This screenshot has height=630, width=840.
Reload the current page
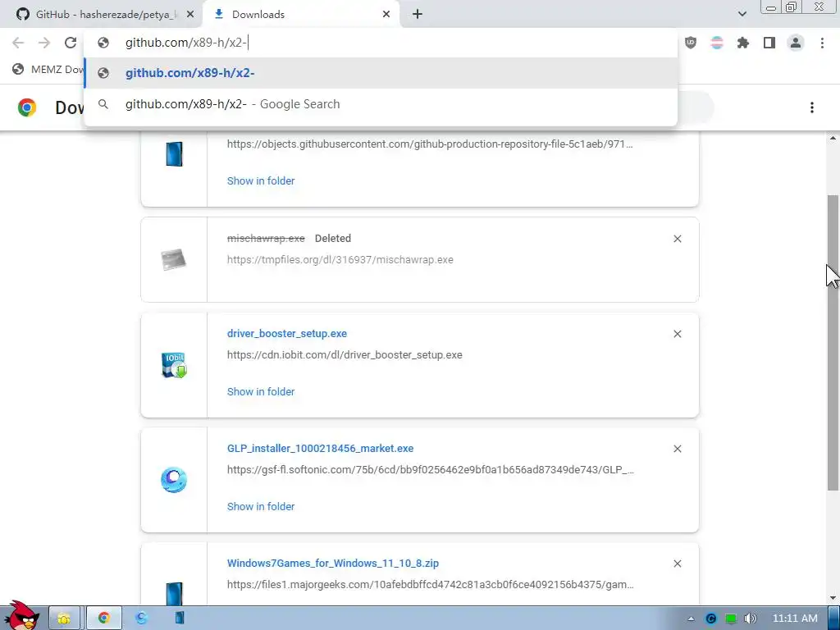point(71,43)
